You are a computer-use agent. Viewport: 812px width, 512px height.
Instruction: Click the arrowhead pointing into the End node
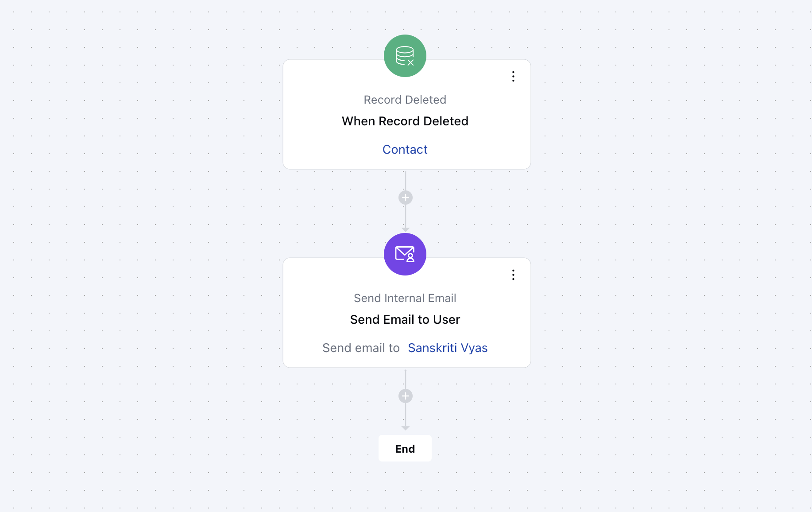coord(405,428)
